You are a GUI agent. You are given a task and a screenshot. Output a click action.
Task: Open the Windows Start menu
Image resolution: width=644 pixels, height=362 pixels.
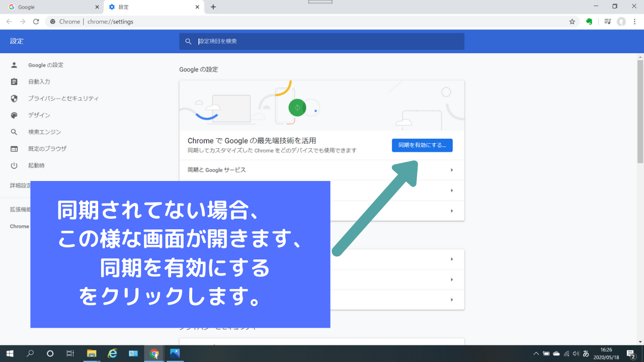[10, 353]
